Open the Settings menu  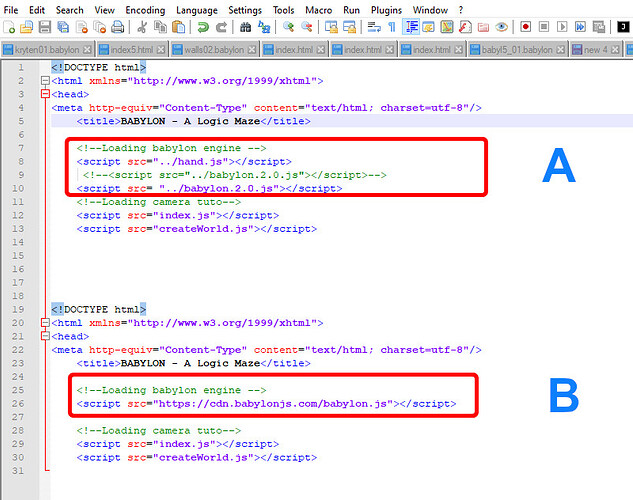(245, 10)
